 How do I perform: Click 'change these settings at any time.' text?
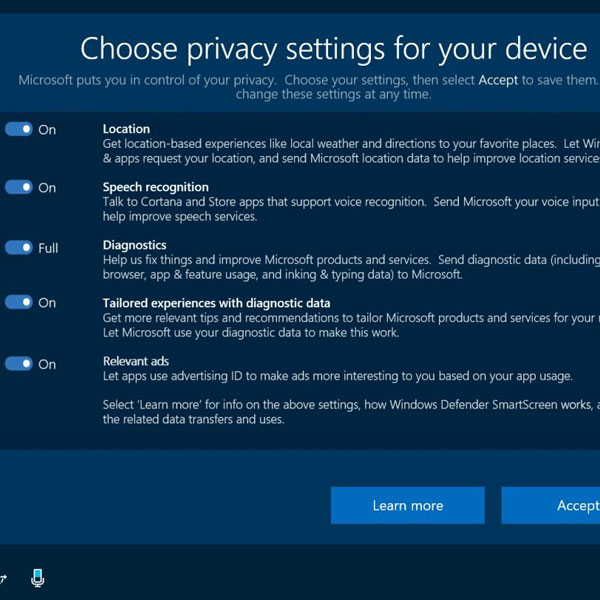coord(333,94)
